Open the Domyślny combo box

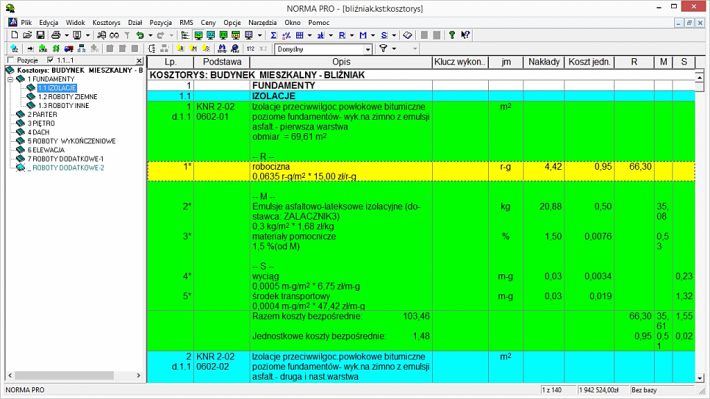point(324,49)
